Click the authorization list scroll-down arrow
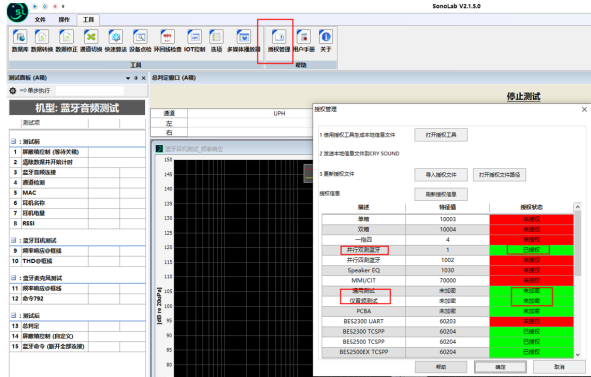The width and height of the screenshot is (591, 377). tap(577, 354)
